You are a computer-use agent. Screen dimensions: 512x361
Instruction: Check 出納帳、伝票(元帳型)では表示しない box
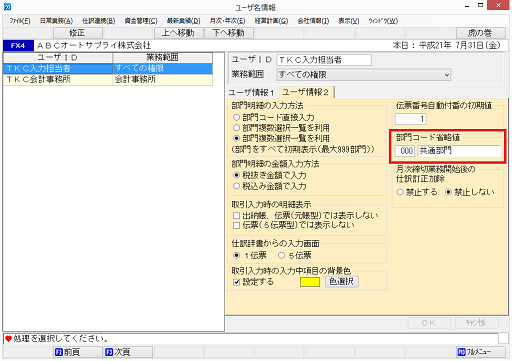(236, 216)
